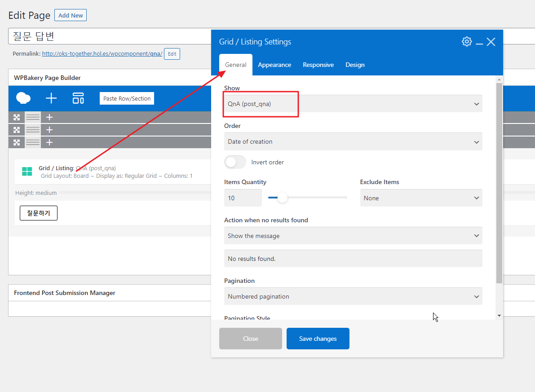Open the Exclude Items dropdown

click(421, 198)
